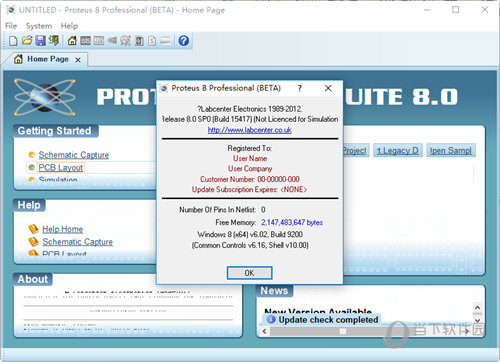Click the Import Legacy Project toolbar icon
500x362 pixels.
point(54,41)
